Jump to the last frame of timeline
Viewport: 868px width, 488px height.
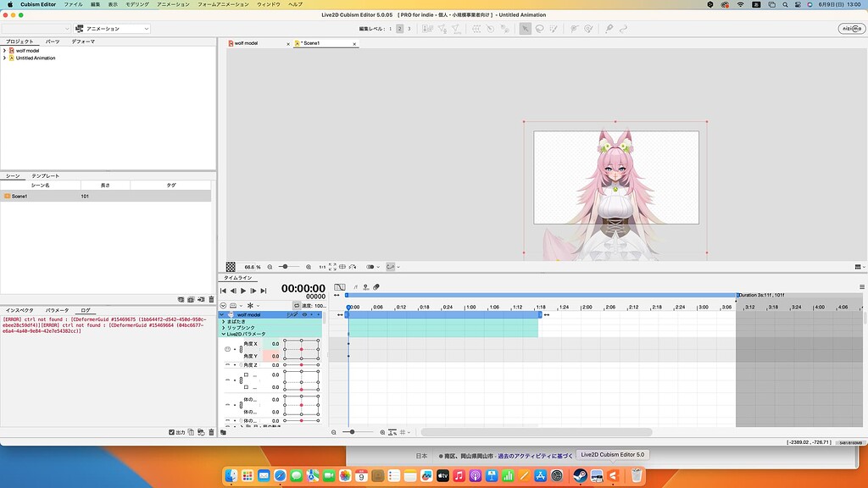[264, 291]
